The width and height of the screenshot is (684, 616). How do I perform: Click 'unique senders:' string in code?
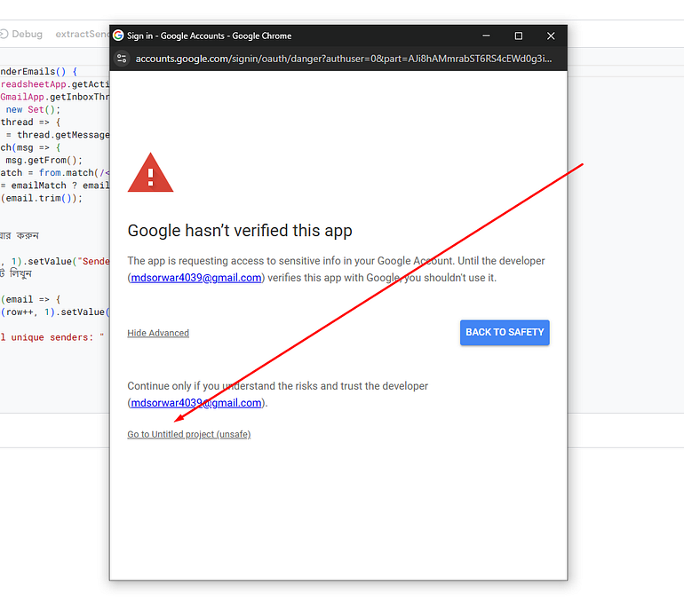pos(52,337)
